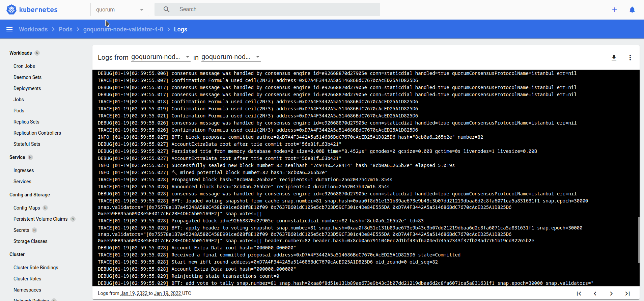The height and width of the screenshot is (301, 644).
Task: Open Persistent Volume Claims page
Action: pyautogui.click(x=40, y=219)
